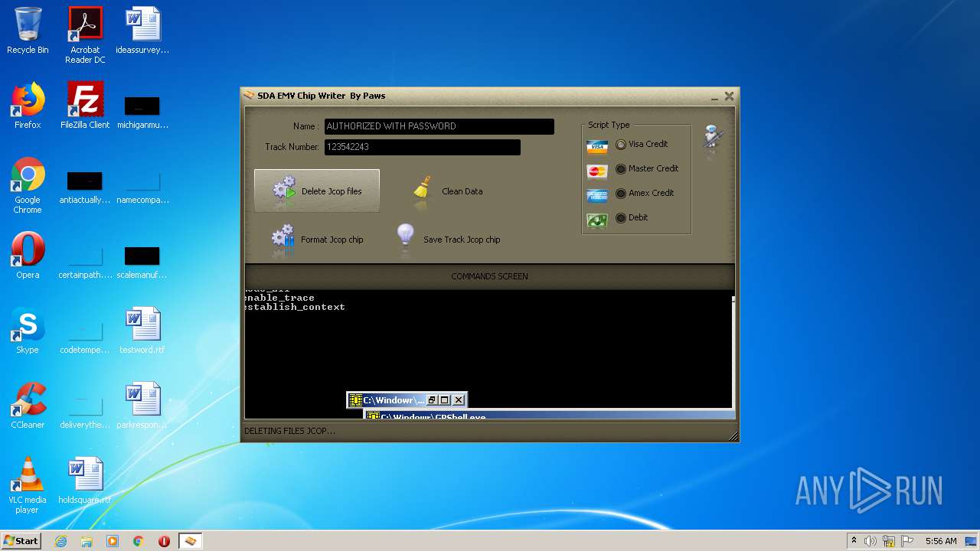Viewport: 980px width, 551px height.
Task: Select the holdsquare.rtf document icon
Action: click(85, 481)
